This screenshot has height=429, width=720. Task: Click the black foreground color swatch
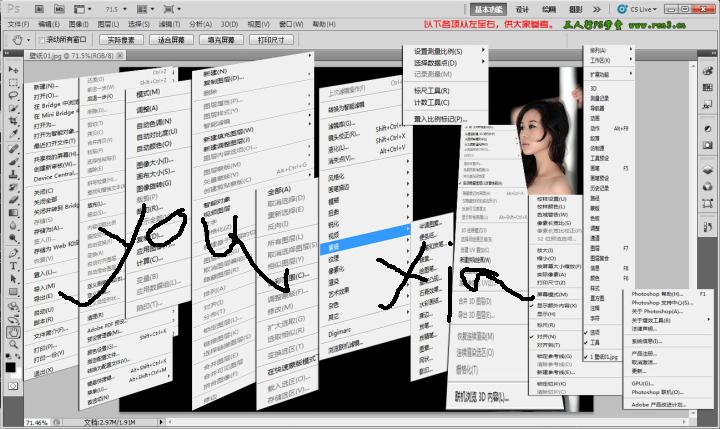point(10,367)
